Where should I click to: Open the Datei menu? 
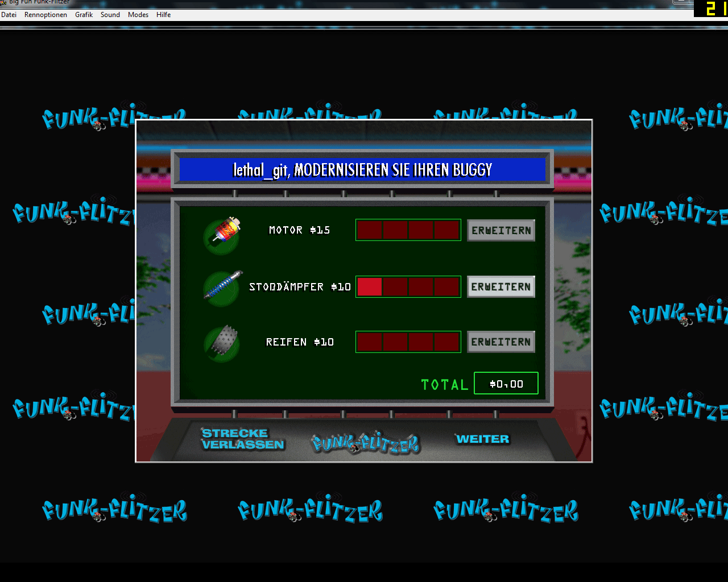click(9, 15)
